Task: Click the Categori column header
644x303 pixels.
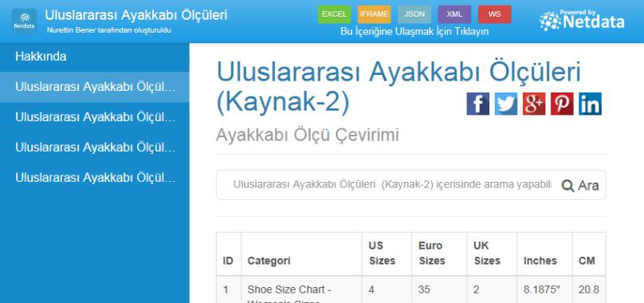Action: coord(301,254)
